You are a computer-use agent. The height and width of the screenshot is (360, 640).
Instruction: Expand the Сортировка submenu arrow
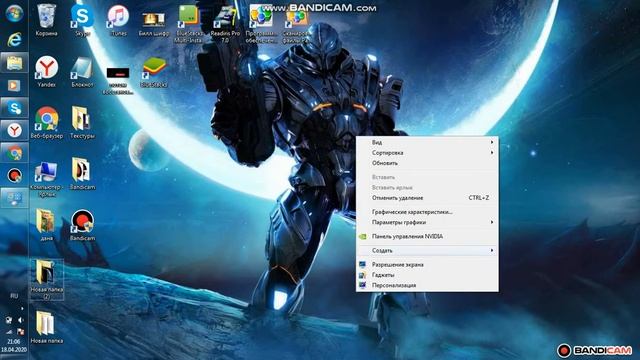coord(492,152)
